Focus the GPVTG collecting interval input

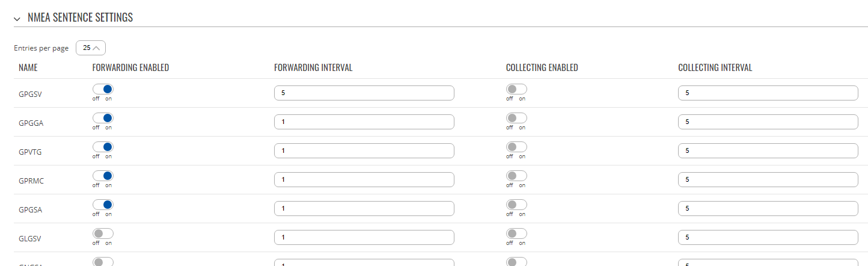(768, 150)
